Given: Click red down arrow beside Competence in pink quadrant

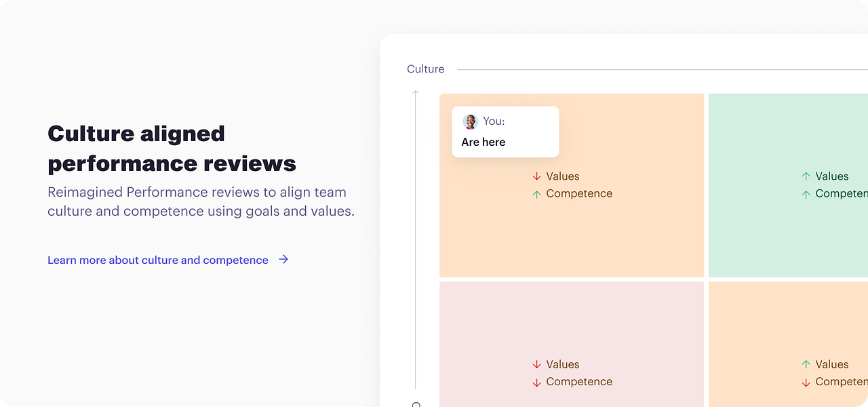Looking at the screenshot, I should coord(536,382).
